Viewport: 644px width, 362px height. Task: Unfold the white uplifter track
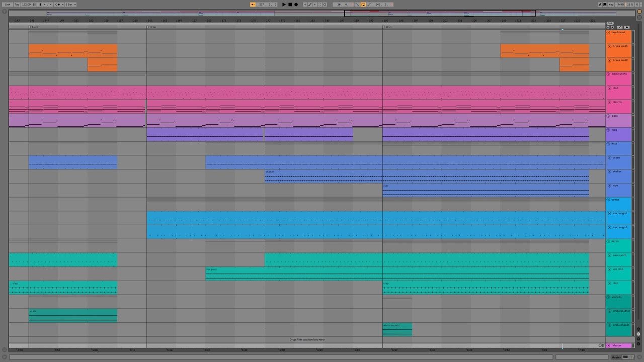click(x=609, y=311)
